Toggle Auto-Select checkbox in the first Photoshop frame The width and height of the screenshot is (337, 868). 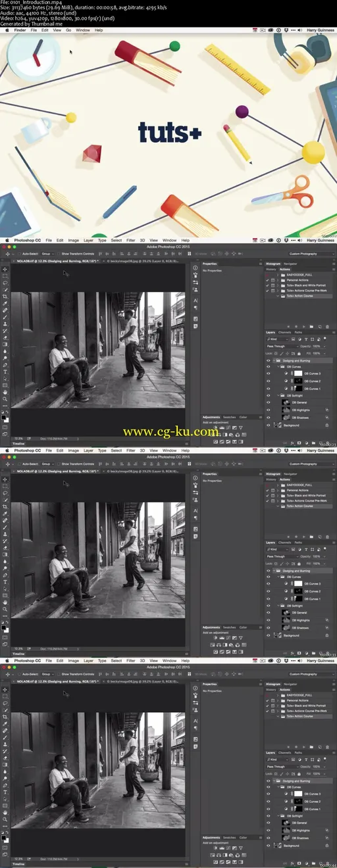(x=19, y=254)
